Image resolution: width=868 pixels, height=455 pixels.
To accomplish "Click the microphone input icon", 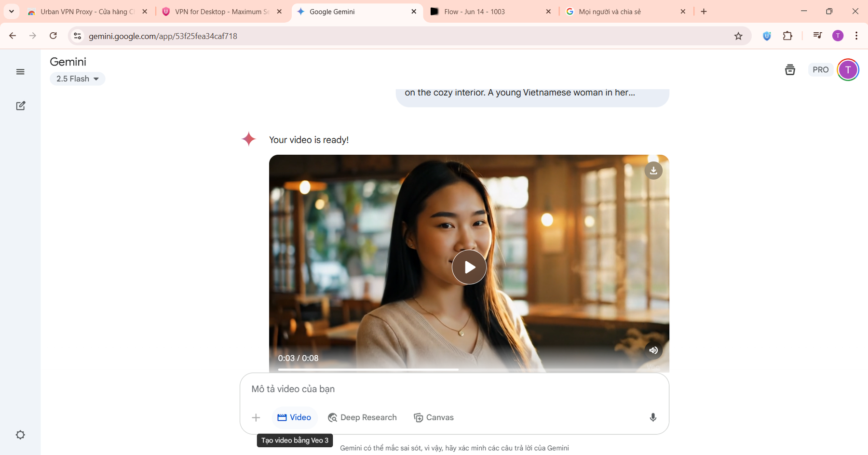I will (653, 417).
